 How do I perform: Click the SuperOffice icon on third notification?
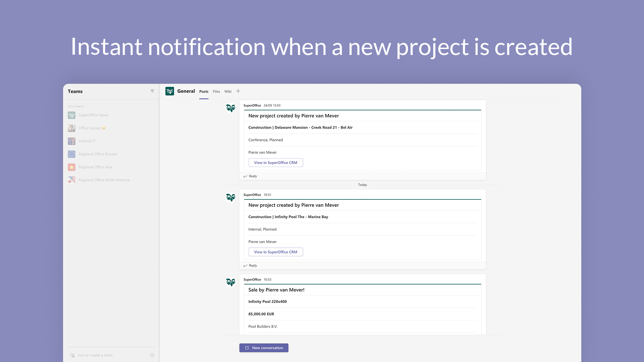tap(230, 283)
